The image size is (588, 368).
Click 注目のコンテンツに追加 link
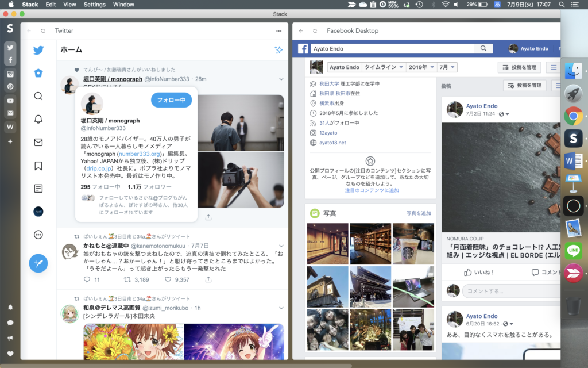coord(372,190)
